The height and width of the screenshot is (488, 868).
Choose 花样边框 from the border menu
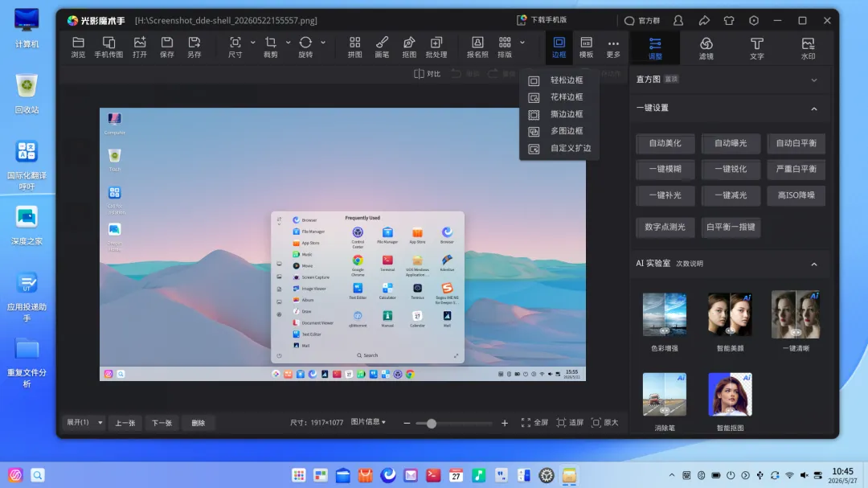coord(559,97)
